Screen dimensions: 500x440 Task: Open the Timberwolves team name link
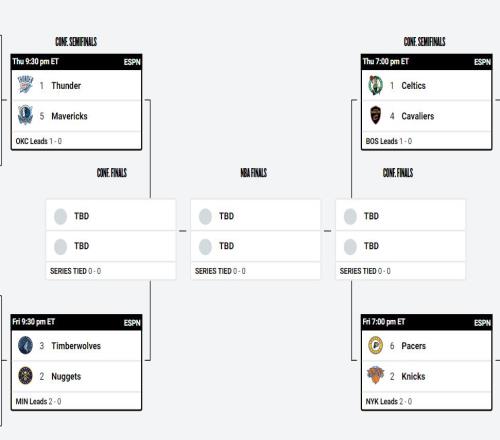tap(76, 346)
